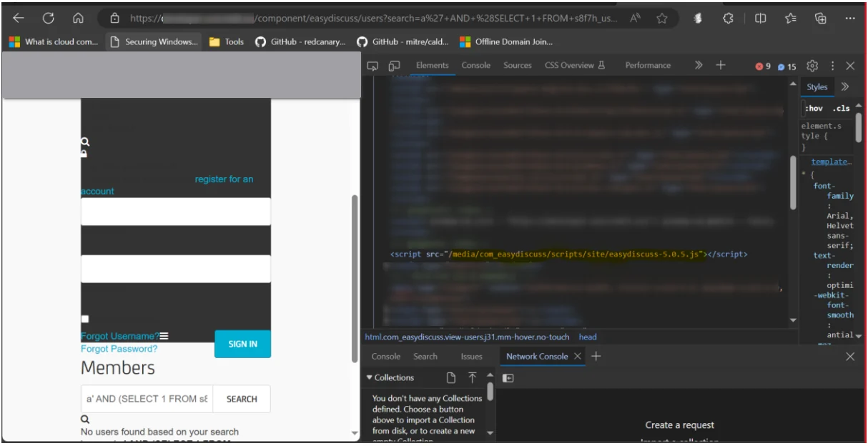This screenshot has width=868, height=446.
Task: Open browser Settings and more ellipsis menu
Action: tap(850, 19)
